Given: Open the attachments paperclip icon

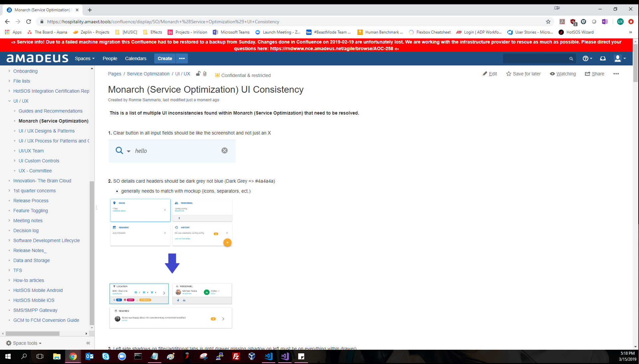Looking at the screenshot, I should pos(205,74).
